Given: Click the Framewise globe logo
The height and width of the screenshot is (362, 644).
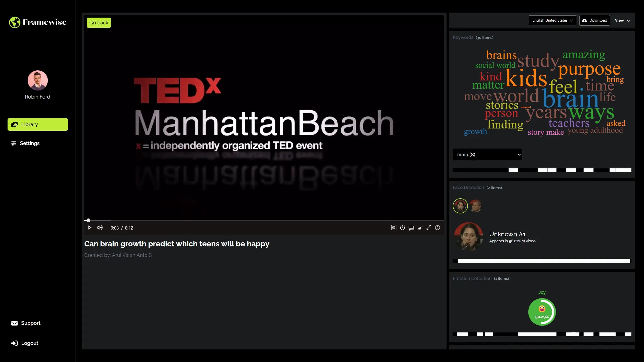Looking at the screenshot, I should (15, 22).
